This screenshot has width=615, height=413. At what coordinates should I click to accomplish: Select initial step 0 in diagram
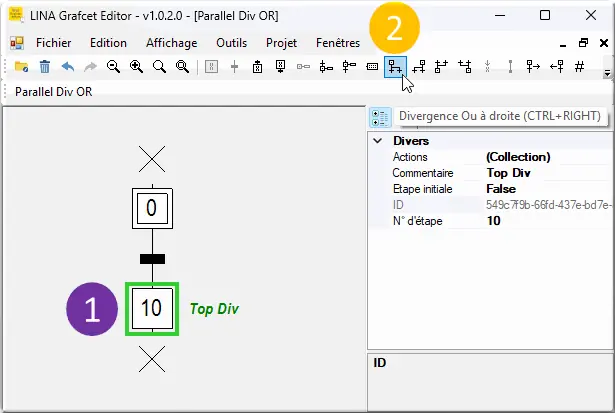tap(153, 208)
